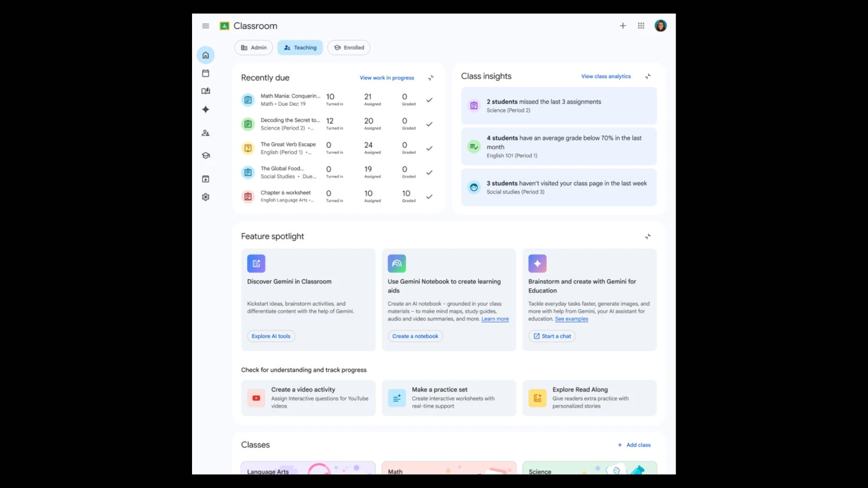Open the Gemini sparkle sidebar icon

point(206,110)
